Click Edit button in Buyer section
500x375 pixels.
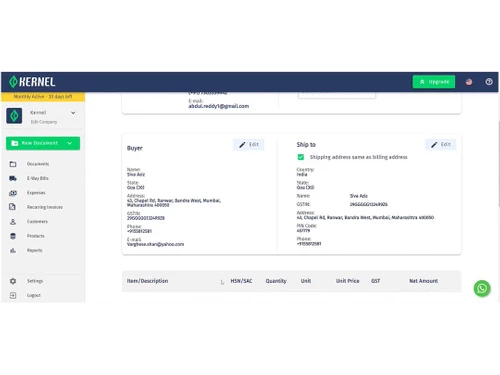click(x=249, y=144)
